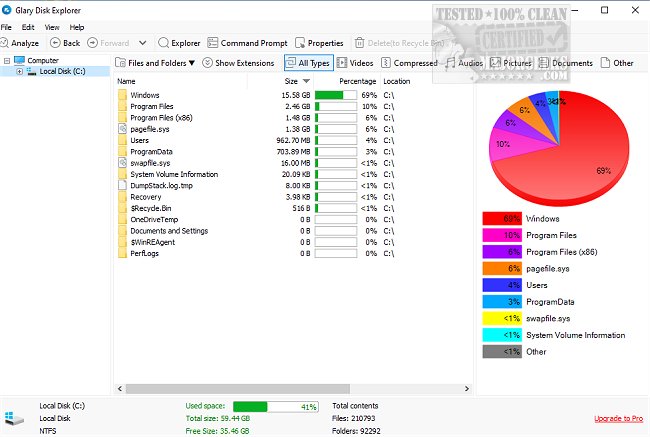This screenshot has width=650, height=437.
Task: Click the local disk drive icon in status bar
Action: (14, 419)
